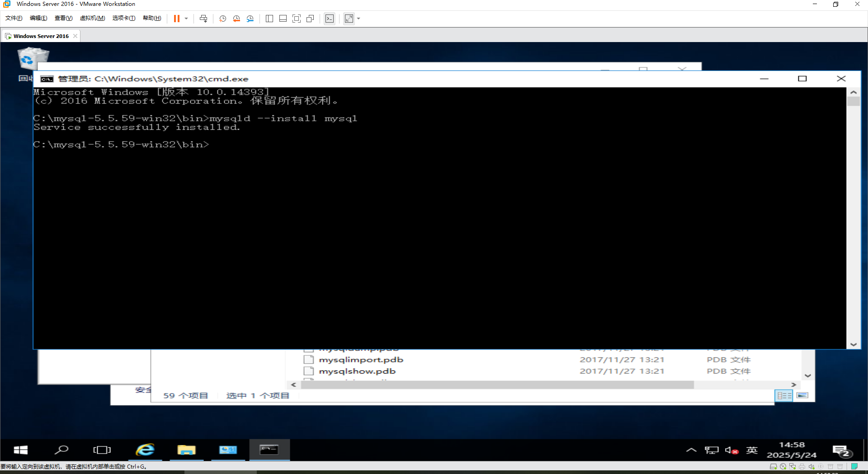This screenshot has width=868, height=474.
Task: Launch Internet Explorer from taskbar
Action: tap(146, 450)
